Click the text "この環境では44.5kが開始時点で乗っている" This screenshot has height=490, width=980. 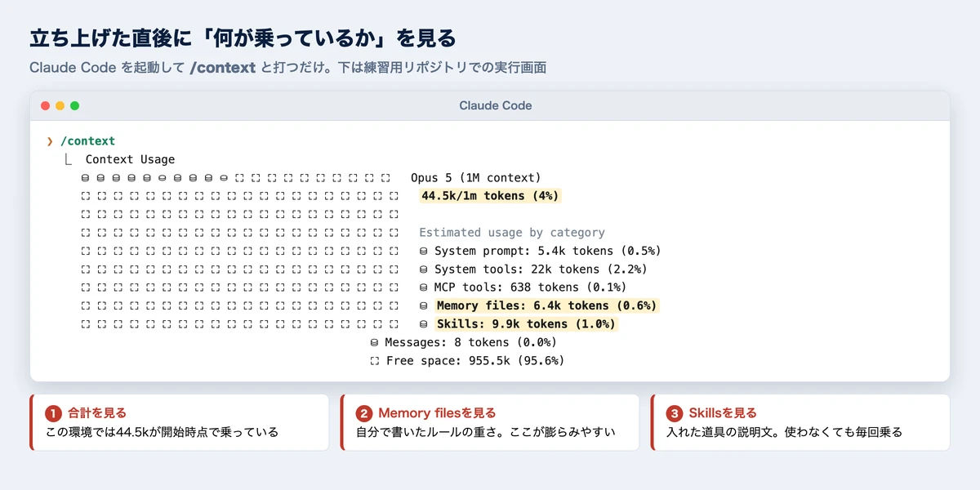(x=162, y=432)
